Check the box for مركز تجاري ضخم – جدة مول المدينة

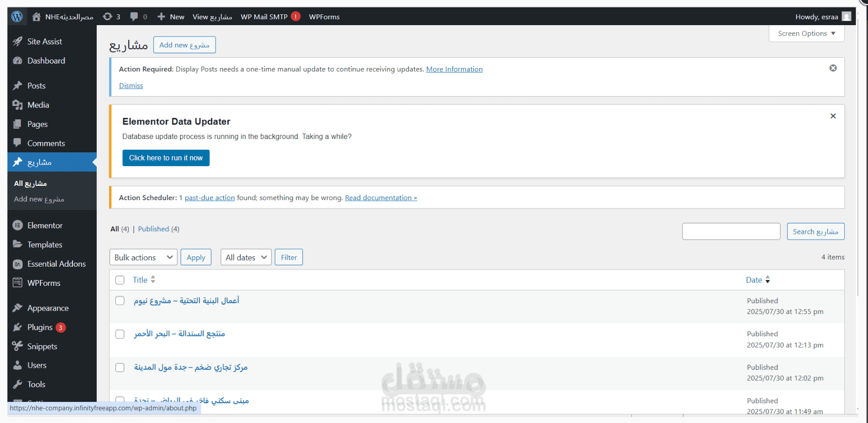point(120,368)
